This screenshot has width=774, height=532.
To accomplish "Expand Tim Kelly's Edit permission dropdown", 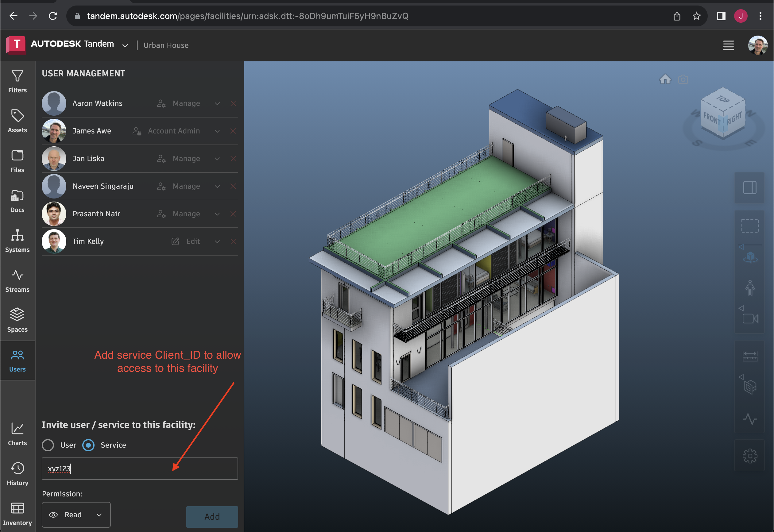I will click(x=217, y=241).
